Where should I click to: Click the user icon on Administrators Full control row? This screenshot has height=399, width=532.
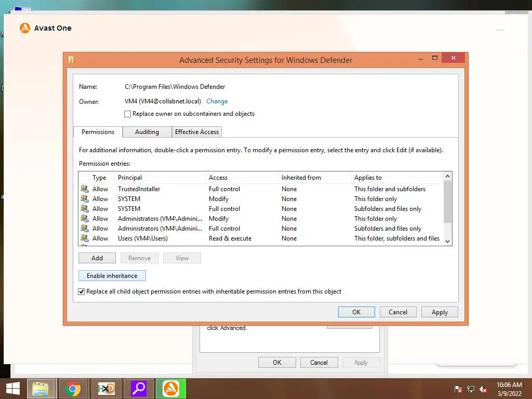tap(85, 228)
